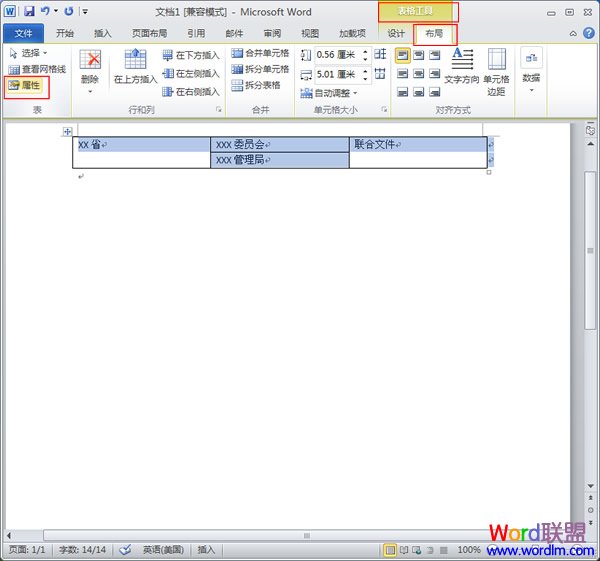Click 拆分单元格 (Split Cells)
Viewport: 600px width, 561px height.
tap(260, 69)
